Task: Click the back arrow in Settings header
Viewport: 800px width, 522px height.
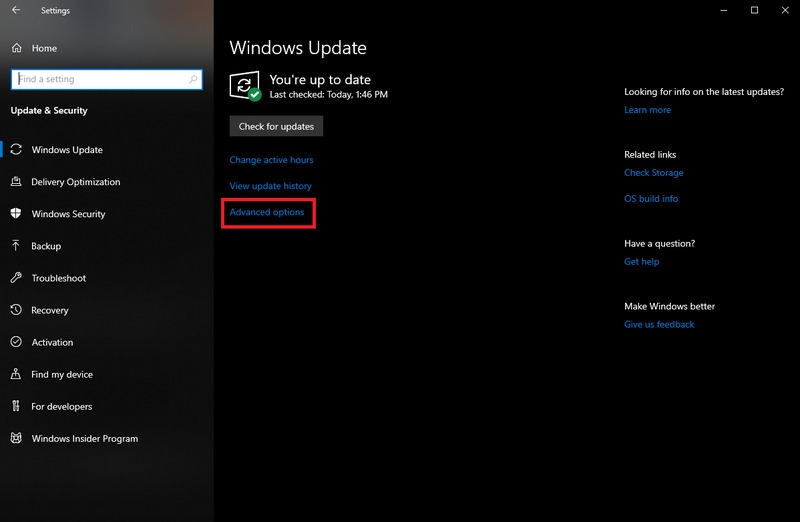Action: click(x=16, y=11)
